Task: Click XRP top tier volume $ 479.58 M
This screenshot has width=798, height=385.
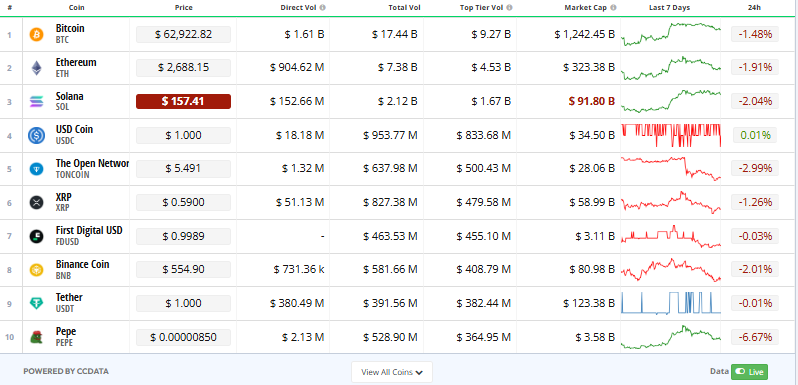Action: (x=483, y=203)
